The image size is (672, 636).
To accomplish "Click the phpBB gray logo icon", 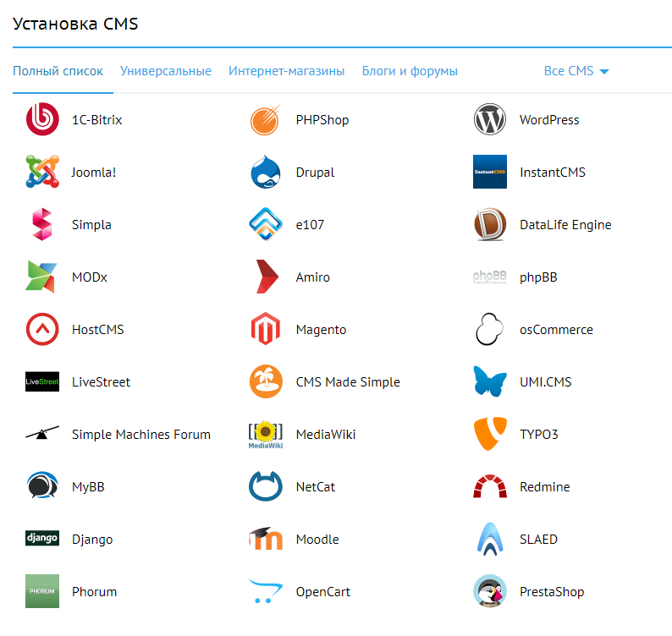I will 490,277.
